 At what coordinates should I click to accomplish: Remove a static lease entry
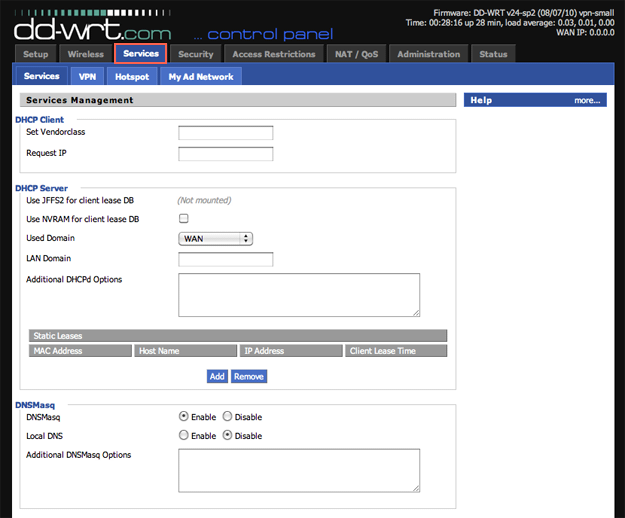click(249, 376)
